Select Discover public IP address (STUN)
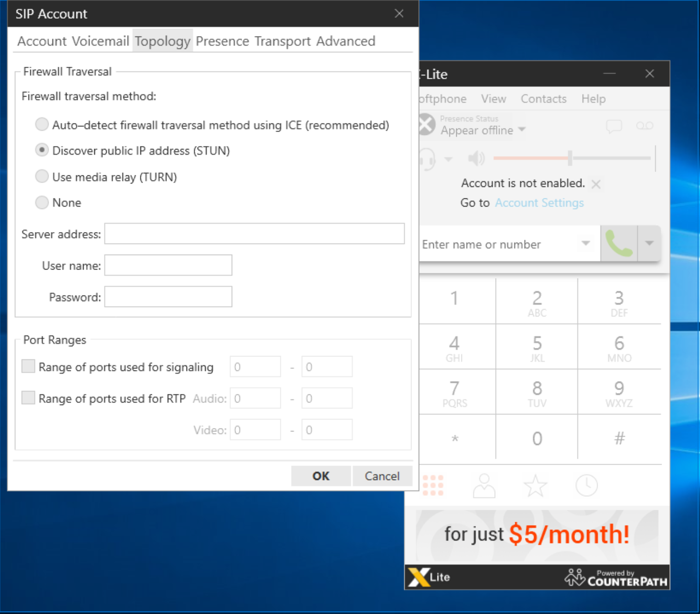 click(42, 150)
